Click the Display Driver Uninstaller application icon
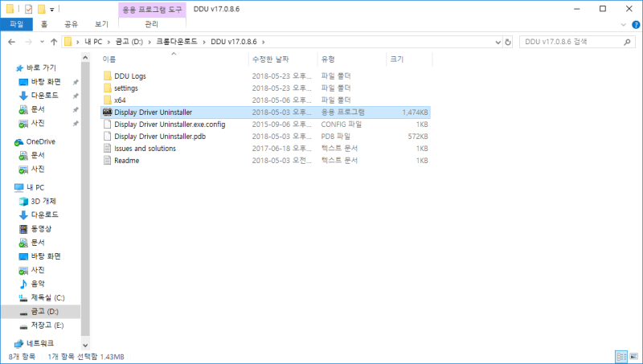Image resolution: width=643 pixels, height=364 pixels. [108, 112]
